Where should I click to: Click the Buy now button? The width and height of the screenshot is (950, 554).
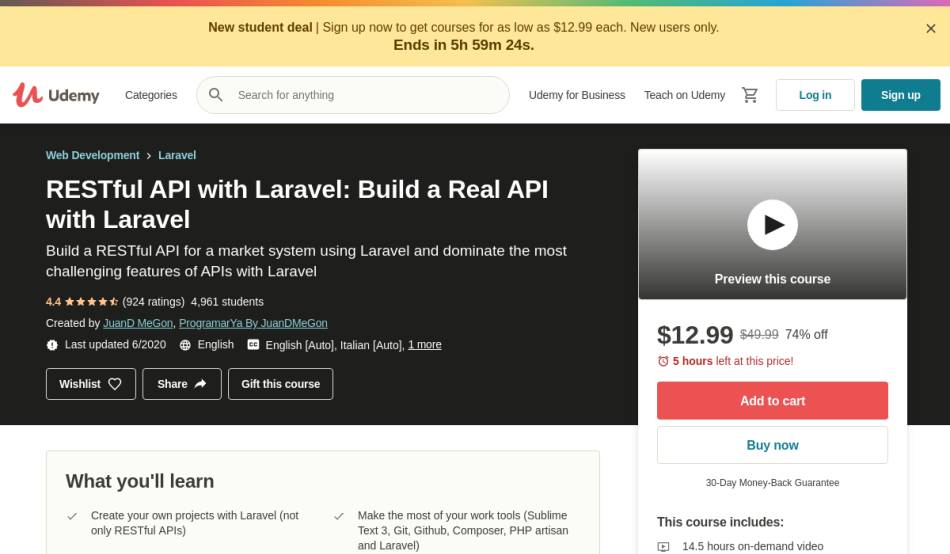772,445
